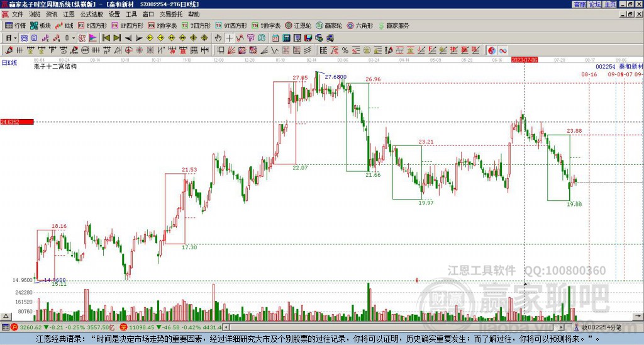Viewport: 644px width, 345px height.
Task: Open the 赢家轮 tool
Action: 329,25
